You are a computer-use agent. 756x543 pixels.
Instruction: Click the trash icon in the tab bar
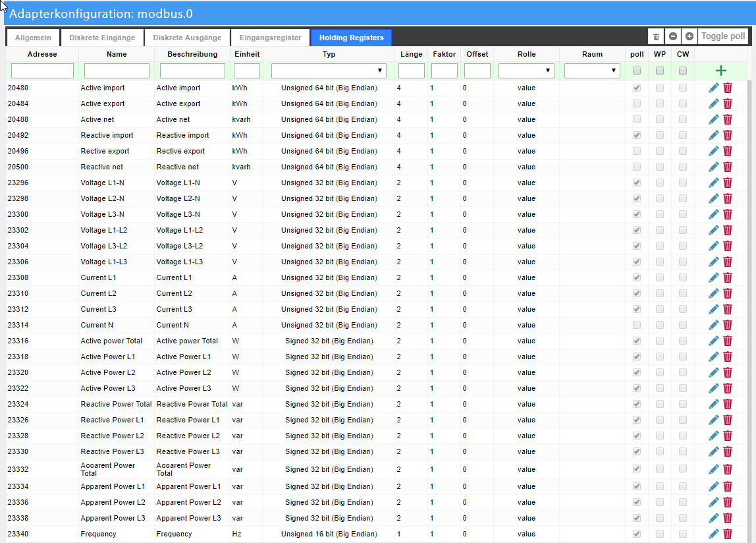pyautogui.click(x=656, y=36)
